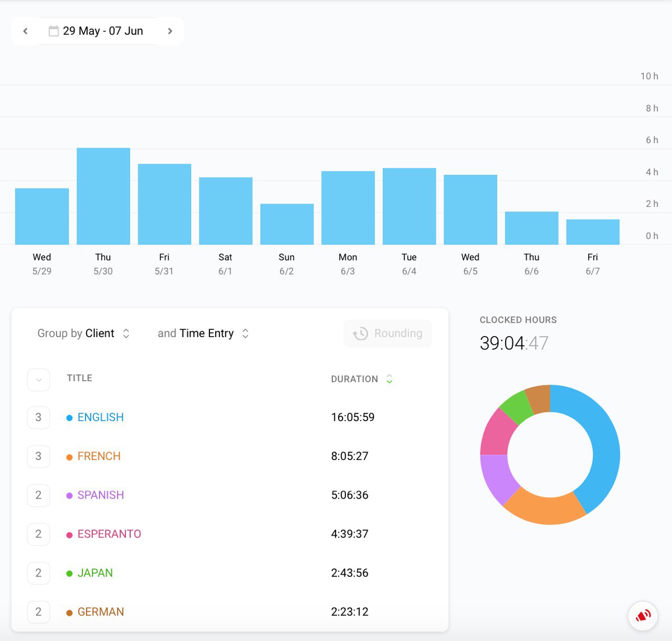
Task: Expand all groups with header chevron
Action: (x=38, y=380)
